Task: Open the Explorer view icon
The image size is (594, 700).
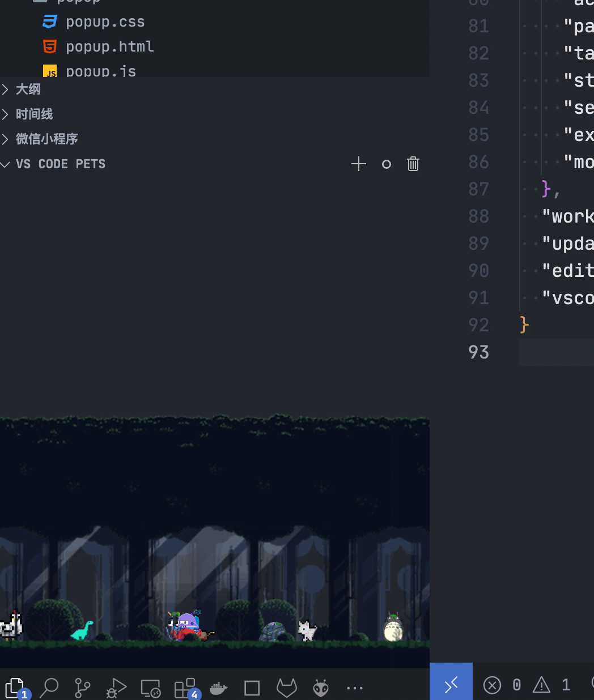Action: point(15,688)
